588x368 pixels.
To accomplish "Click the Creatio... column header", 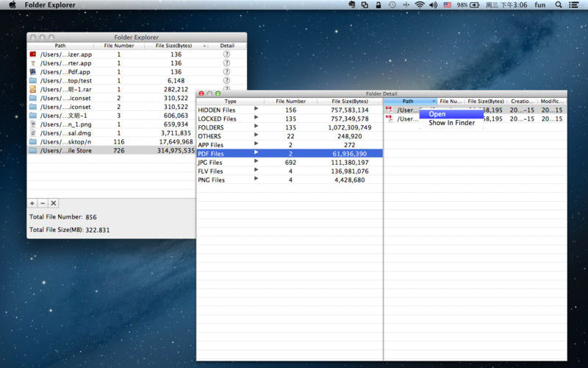I will pyautogui.click(x=522, y=101).
